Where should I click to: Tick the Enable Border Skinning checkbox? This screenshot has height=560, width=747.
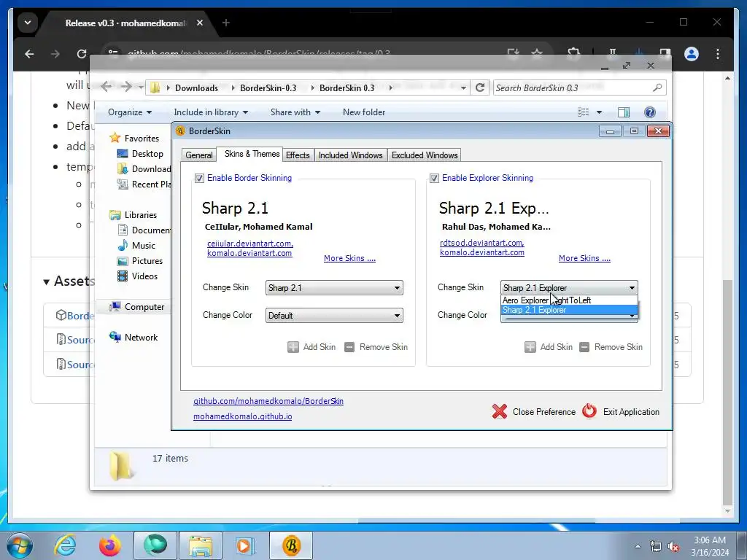[x=200, y=179]
